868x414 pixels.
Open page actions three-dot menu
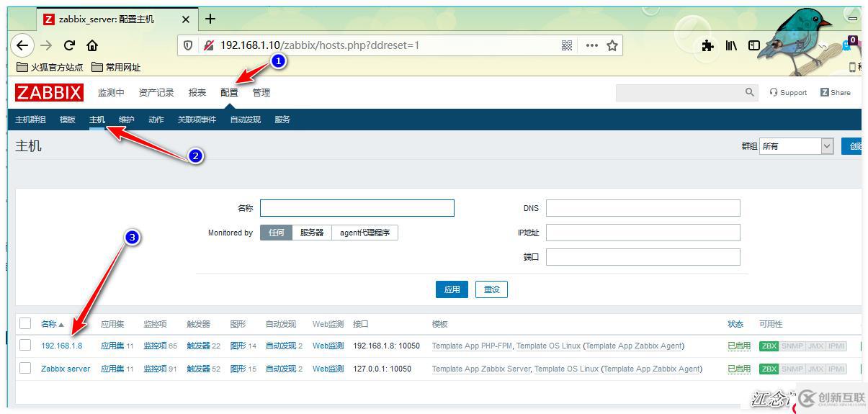(591, 45)
